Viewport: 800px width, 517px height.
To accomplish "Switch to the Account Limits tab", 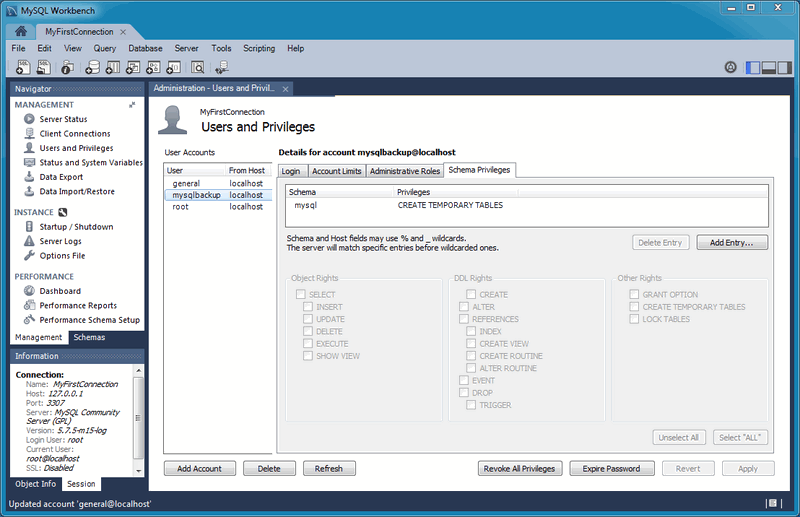I will pyautogui.click(x=337, y=171).
